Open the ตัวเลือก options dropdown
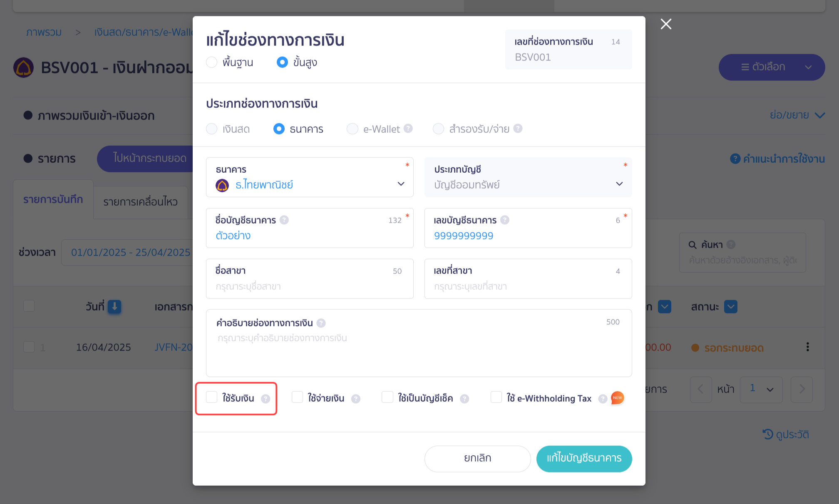 (x=772, y=67)
